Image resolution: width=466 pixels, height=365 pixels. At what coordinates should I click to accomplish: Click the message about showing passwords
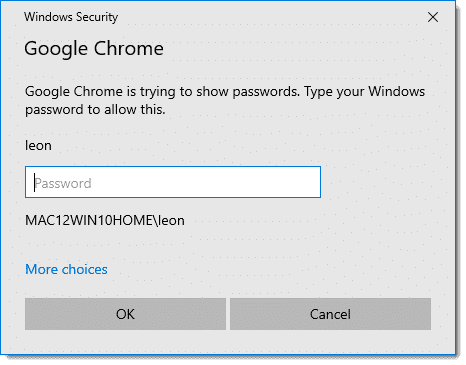(x=225, y=100)
